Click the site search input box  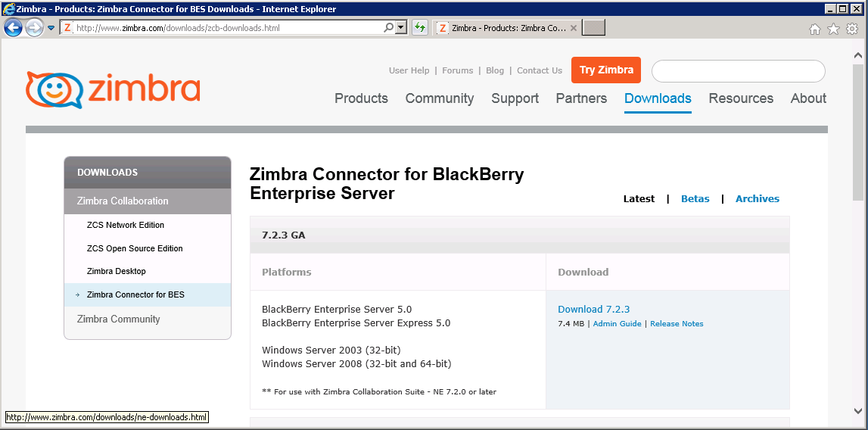[x=738, y=71]
